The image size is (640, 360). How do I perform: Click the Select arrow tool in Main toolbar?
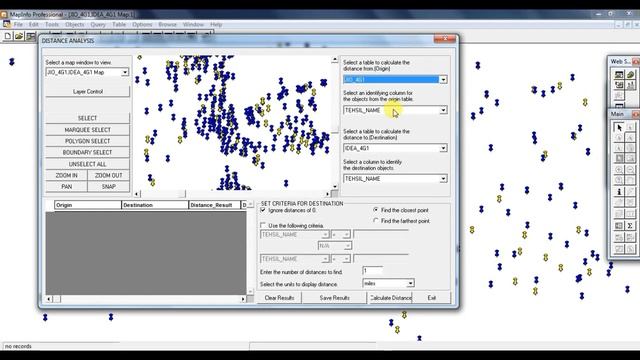pyautogui.click(x=619, y=127)
